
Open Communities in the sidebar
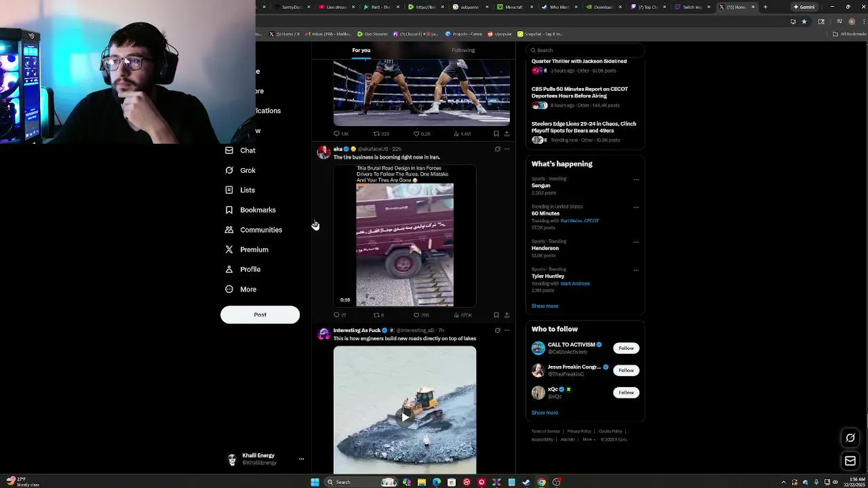(x=254, y=230)
